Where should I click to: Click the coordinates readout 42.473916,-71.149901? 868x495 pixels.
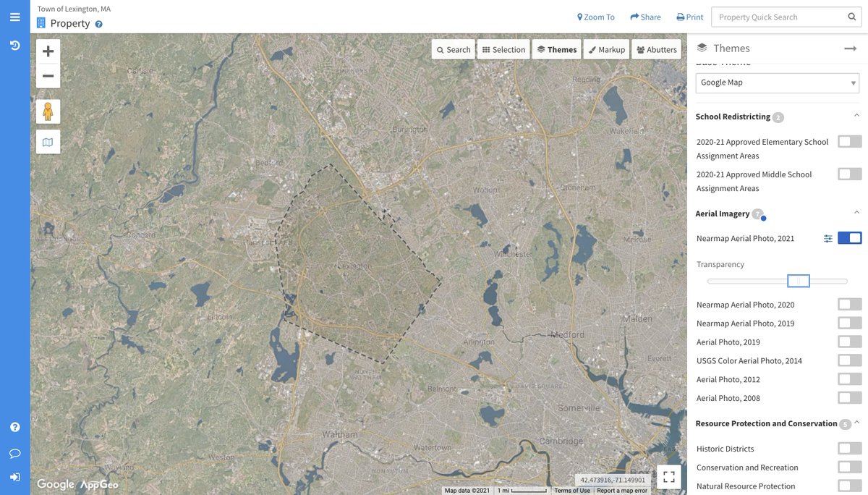click(x=613, y=480)
